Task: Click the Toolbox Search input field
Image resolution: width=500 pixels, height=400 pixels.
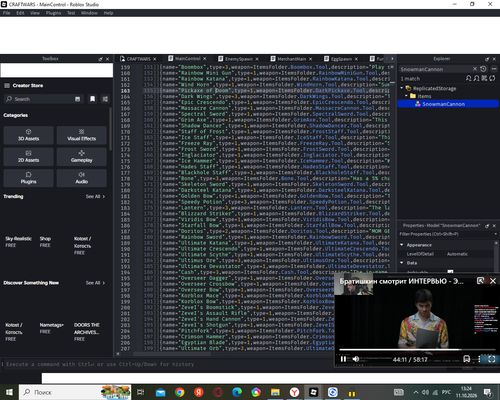Action: pyautogui.click(x=43, y=99)
